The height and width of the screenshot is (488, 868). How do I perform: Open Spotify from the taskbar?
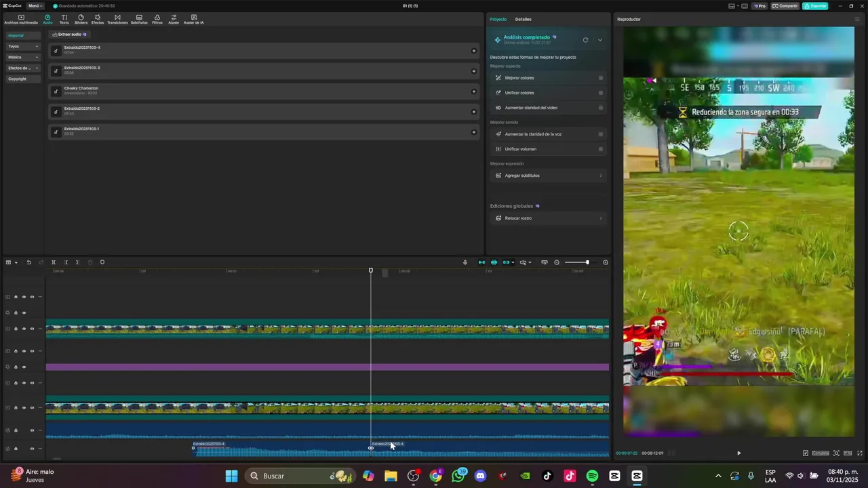pos(592,476)
